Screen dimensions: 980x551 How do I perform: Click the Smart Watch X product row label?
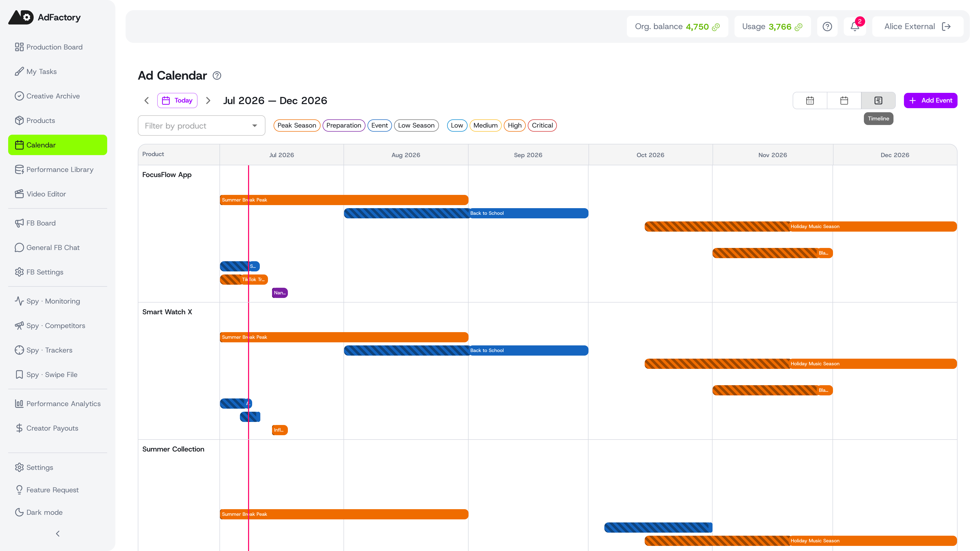click(x=167, y=312)
